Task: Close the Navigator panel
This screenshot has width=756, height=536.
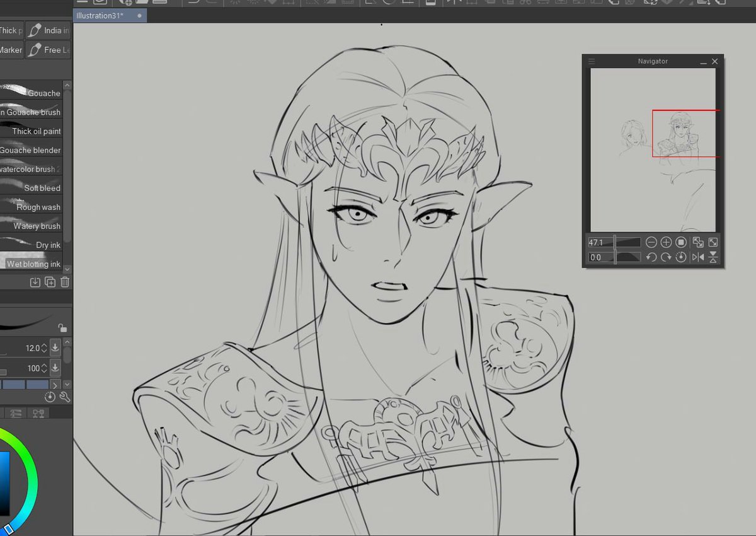Action: point(714,61)
